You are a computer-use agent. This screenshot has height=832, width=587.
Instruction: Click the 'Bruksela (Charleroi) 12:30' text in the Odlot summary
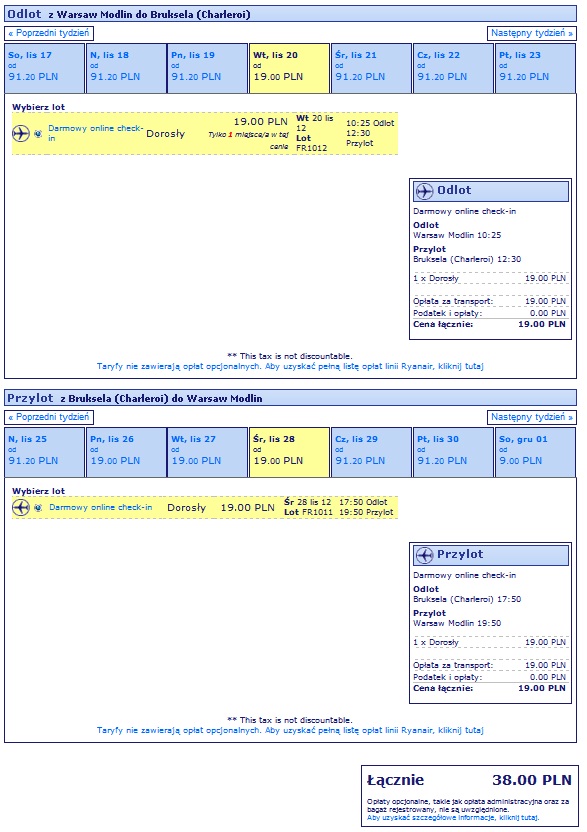pyautogui.click(x=467, y=259)
